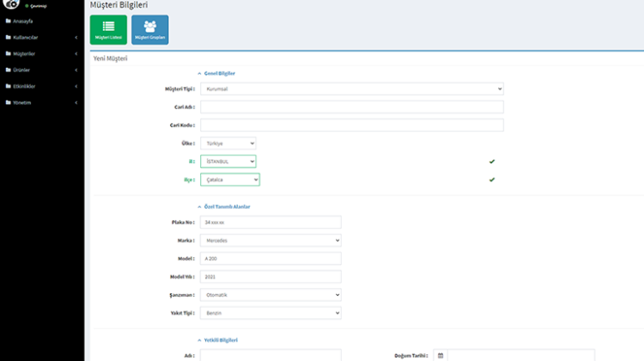The image size is (644, 361).
Task: Open the Müşteri Listesi green tile
Action: point(108,29)
